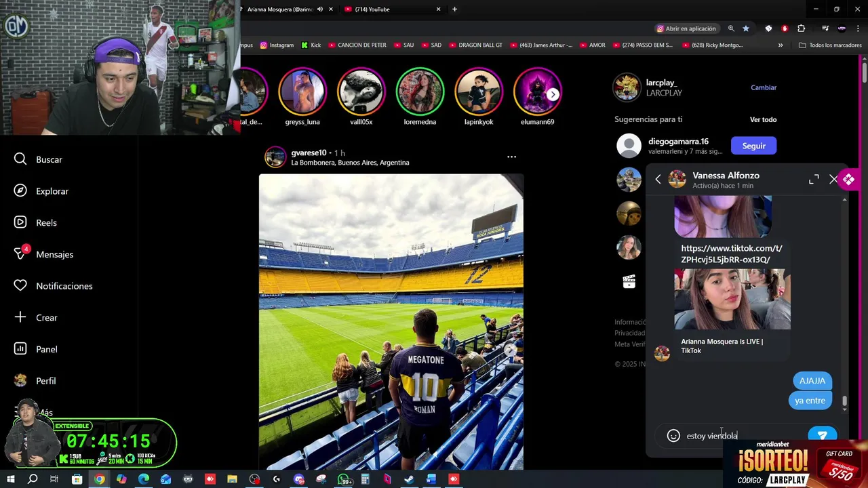Open Chrome from taskbar
The image size is (868, 488).
tap(99, 479)
